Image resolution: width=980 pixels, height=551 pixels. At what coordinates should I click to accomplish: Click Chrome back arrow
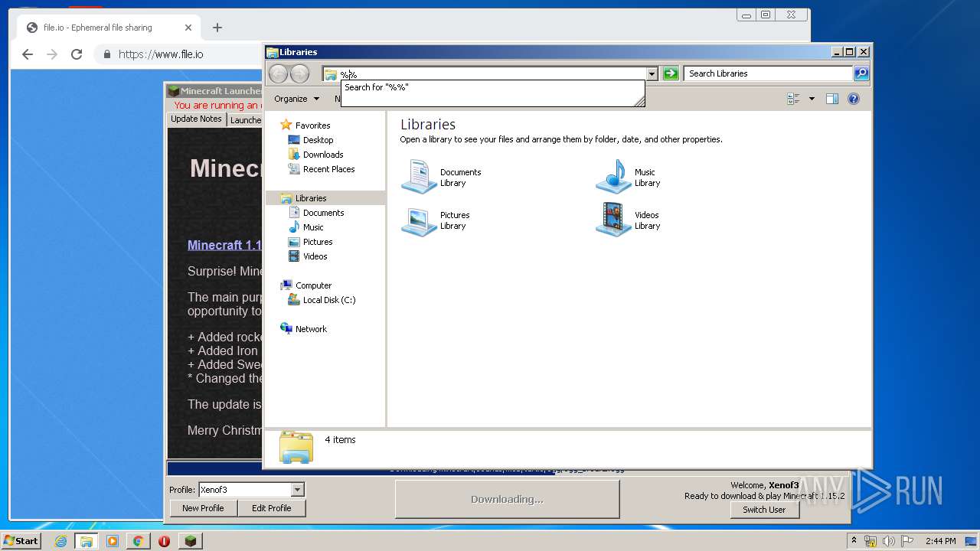pos(28,54)
